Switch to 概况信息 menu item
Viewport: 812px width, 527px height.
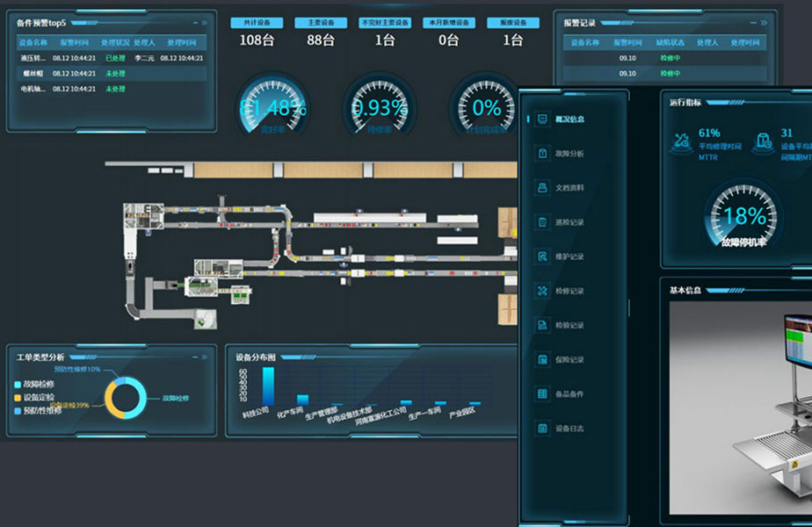pos(569,119)
